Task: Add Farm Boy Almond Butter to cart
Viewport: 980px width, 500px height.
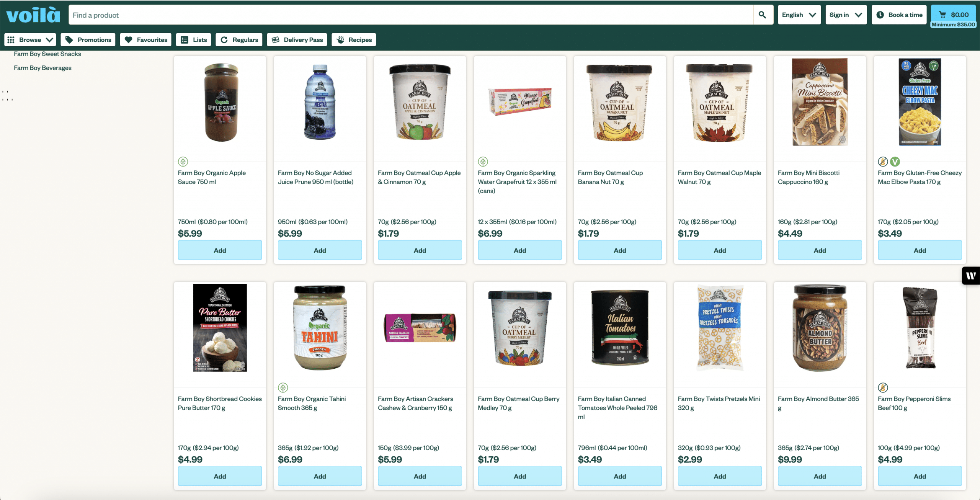Action: click(x=820, y=476)
